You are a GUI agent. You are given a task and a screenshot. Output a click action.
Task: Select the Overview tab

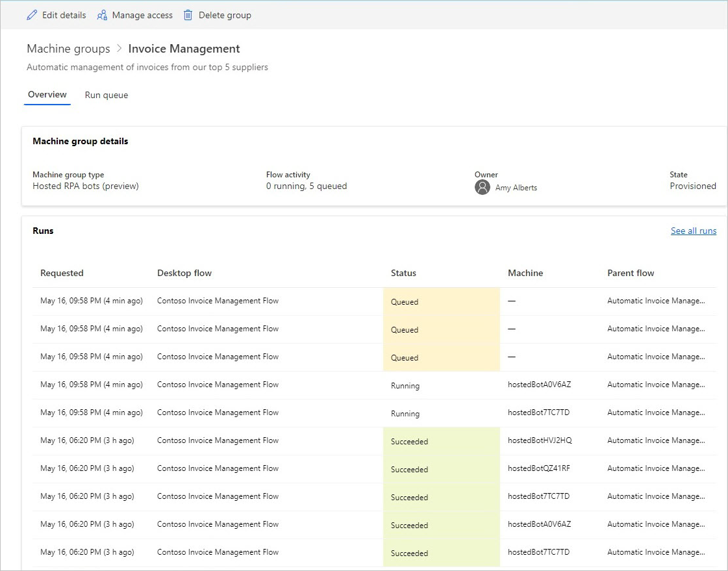47,95
